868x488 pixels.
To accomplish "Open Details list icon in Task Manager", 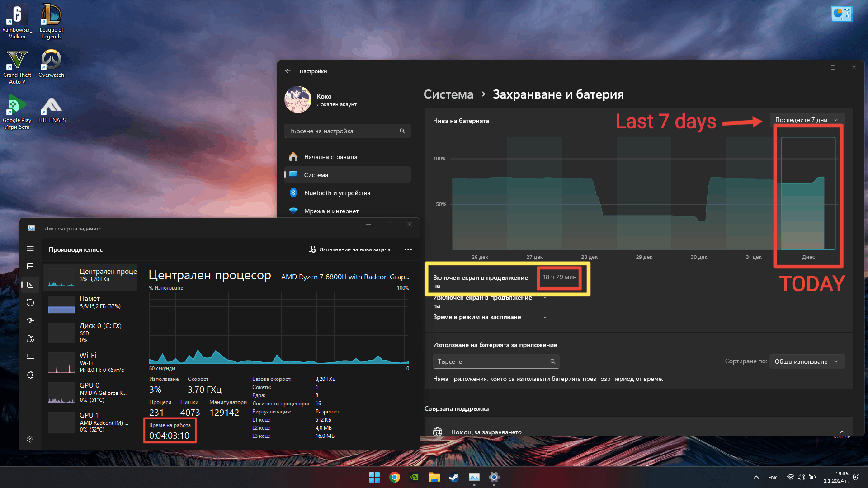I will tap(30, 357).
